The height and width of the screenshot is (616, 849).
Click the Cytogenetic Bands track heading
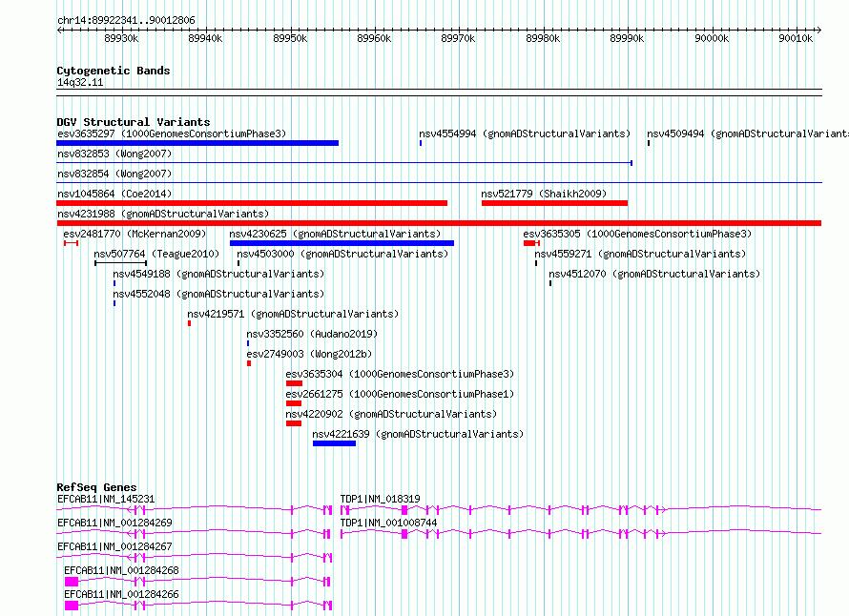coord(114,71)
